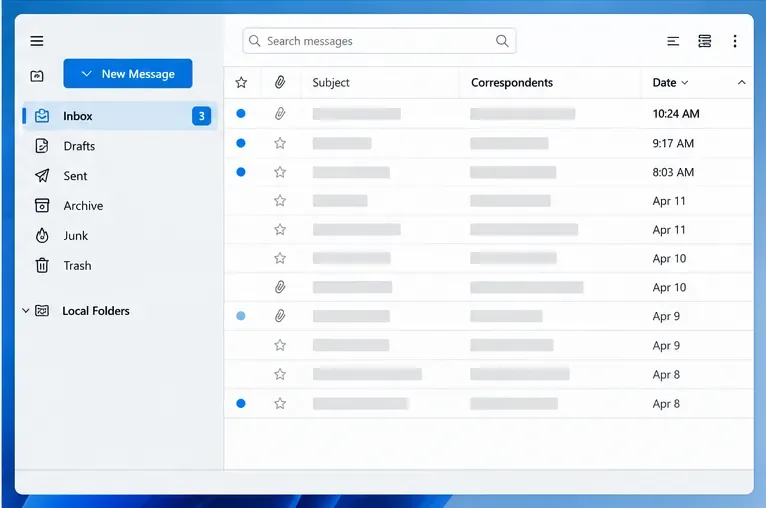The width and height of the screenshot is (766, 508).
Task: Open the message list display options icon
Action: click(673, 42)
